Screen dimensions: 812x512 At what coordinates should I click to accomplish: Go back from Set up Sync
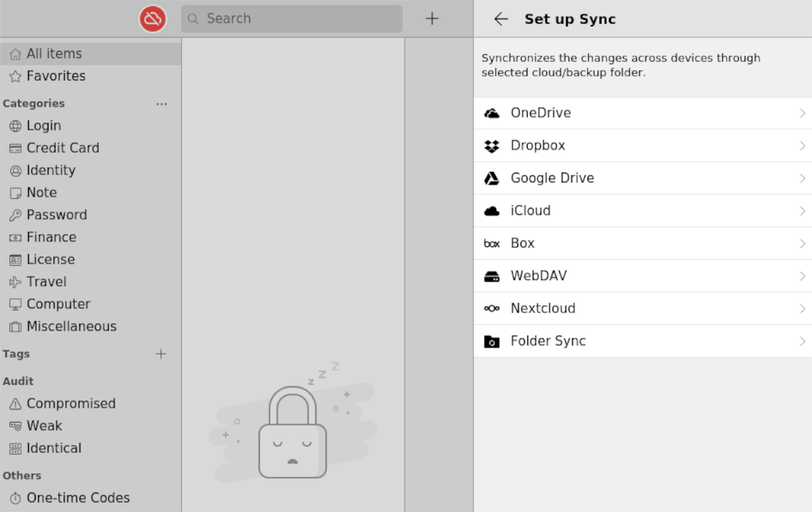point(501,19)
